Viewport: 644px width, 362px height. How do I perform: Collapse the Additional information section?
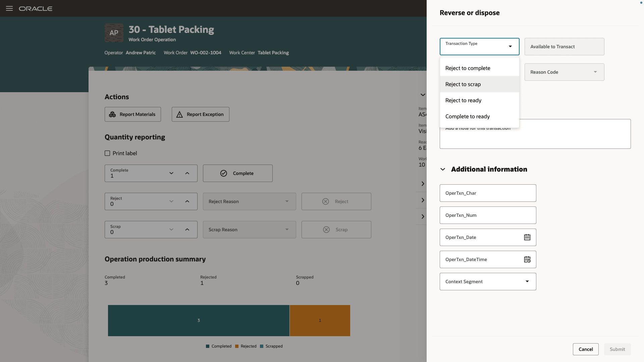click(x=443, y=169)
